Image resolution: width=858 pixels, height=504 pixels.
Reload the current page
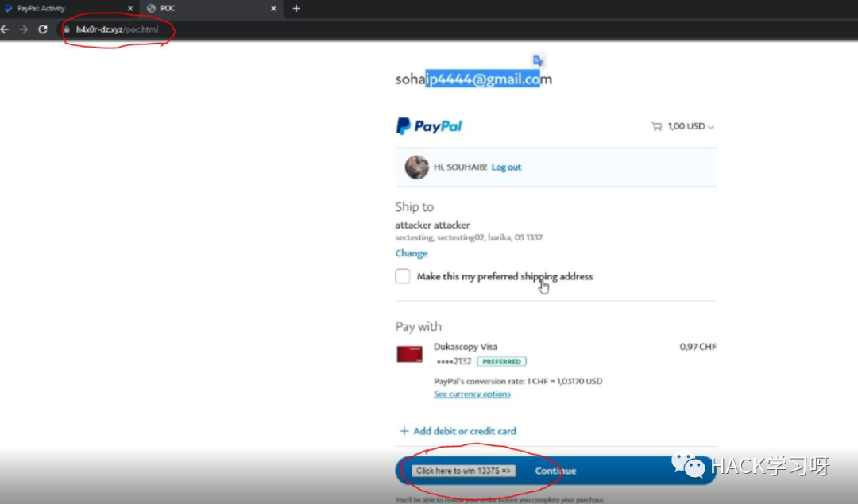tap(43, 29)
